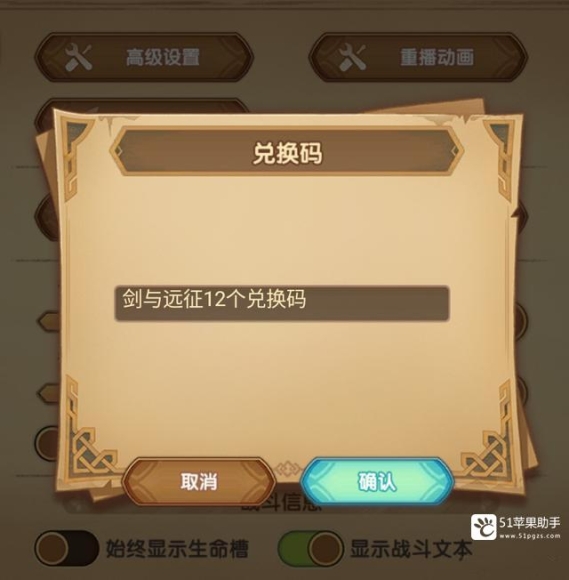Screen dimensions: 569x580
Task: Click the 显示战斗文本 label text
Action: [x=411, y=548]
